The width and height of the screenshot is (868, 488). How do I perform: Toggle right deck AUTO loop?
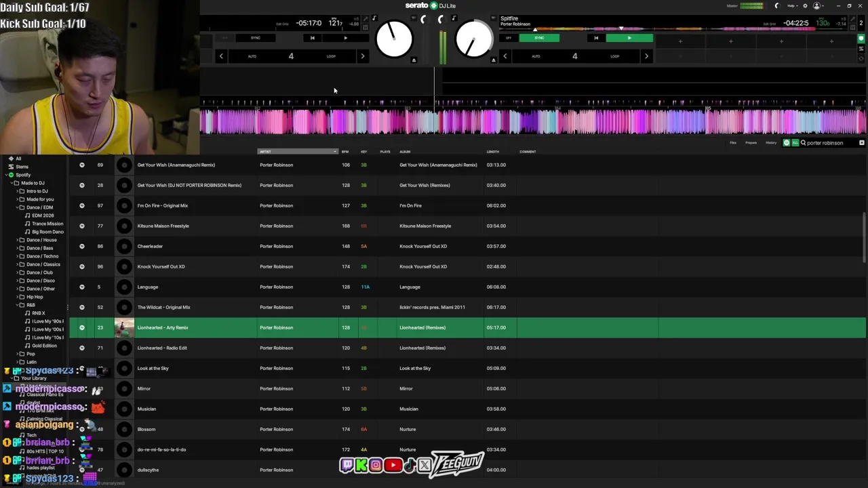(x=536, y=56)
